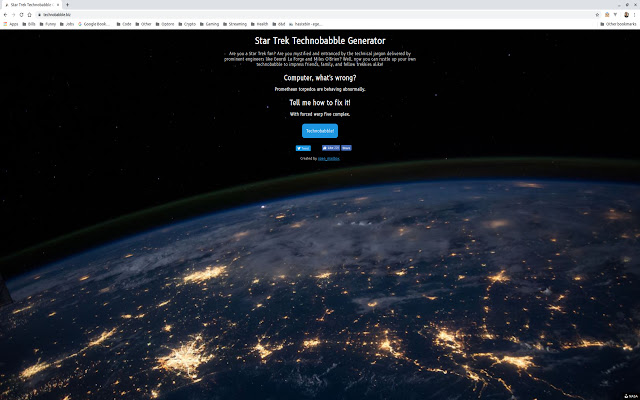Viewport: 640px width, 400px height.
Task: Open the Crypto bookmark folder
Action: pos(187,24)
